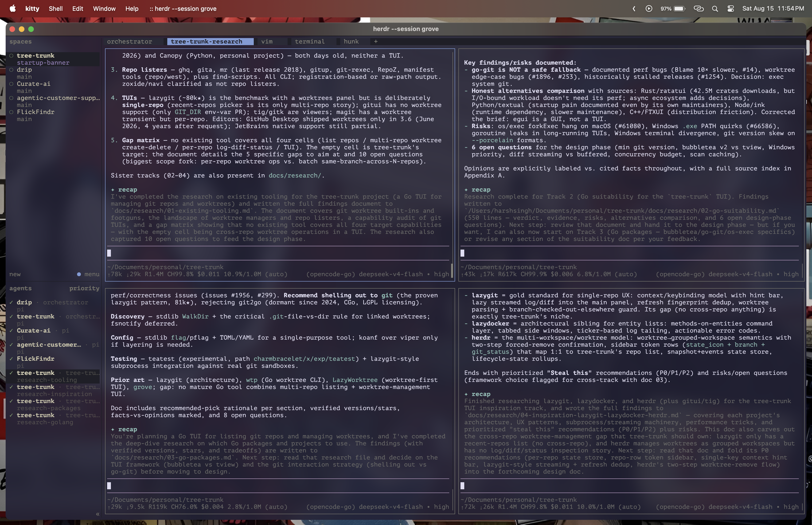Click input prompt in bottom-left pane

coord(278,486)
